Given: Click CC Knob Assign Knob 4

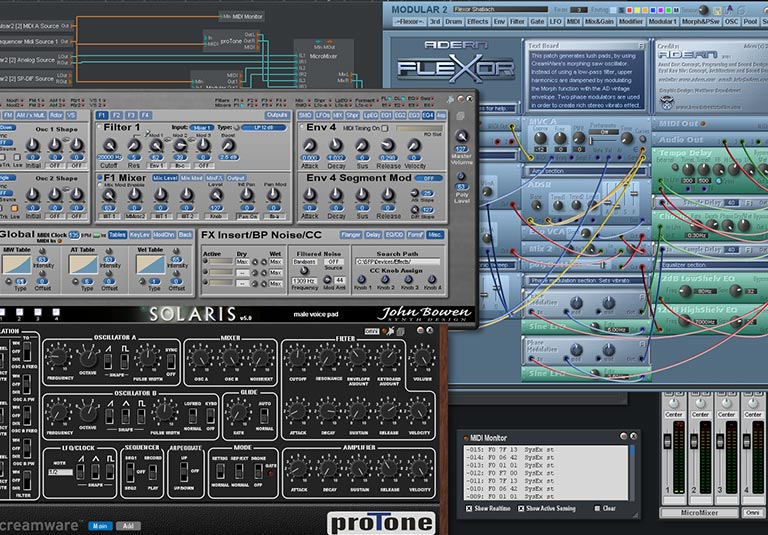Looking at the screenshot, I should pyautogui.click(x=432, y=279).
